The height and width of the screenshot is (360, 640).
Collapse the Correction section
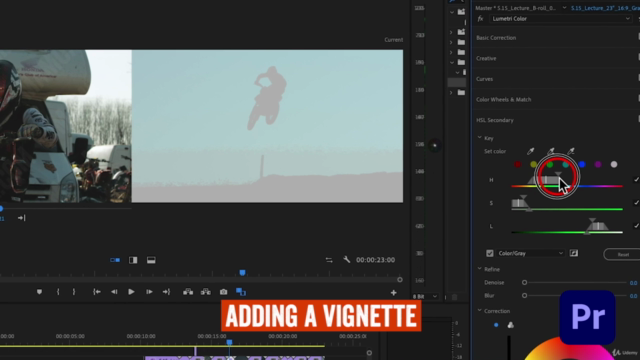point(480,311)
